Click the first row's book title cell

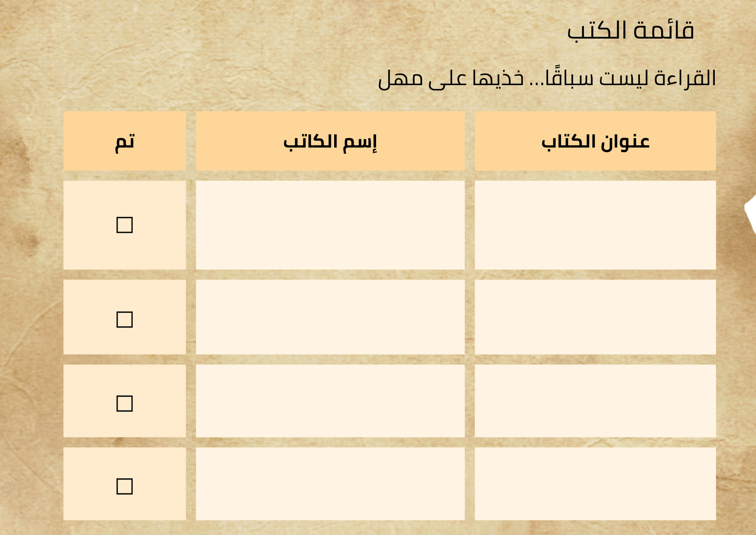click(595, 225)
